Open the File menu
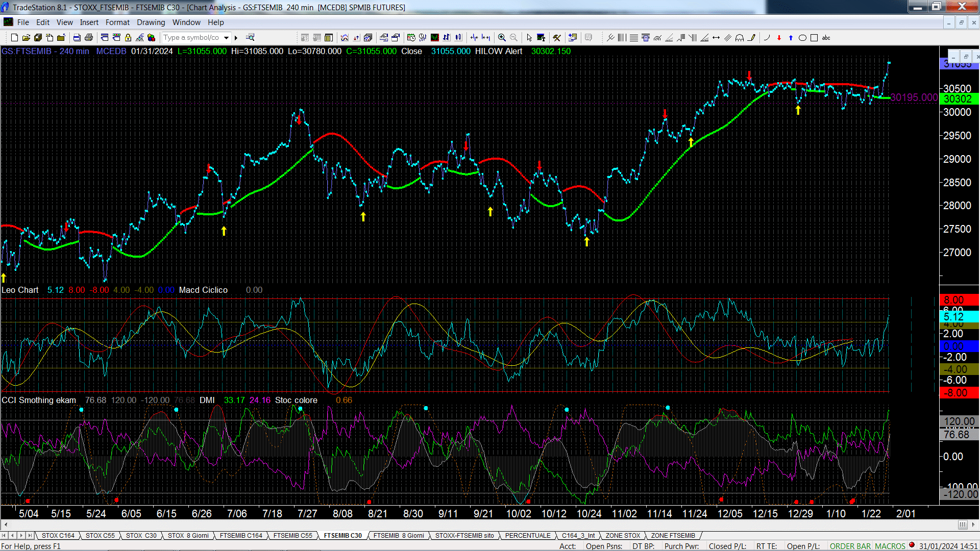Viewport: 980px width, 551px height. click(x=23, y=22)
